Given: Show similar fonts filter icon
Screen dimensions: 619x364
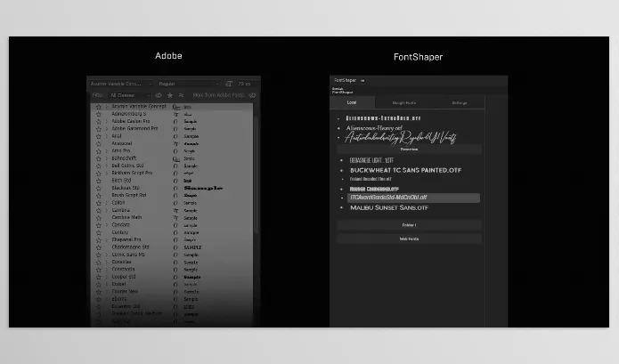Looking at the screenshot, I should pos(181,95).
